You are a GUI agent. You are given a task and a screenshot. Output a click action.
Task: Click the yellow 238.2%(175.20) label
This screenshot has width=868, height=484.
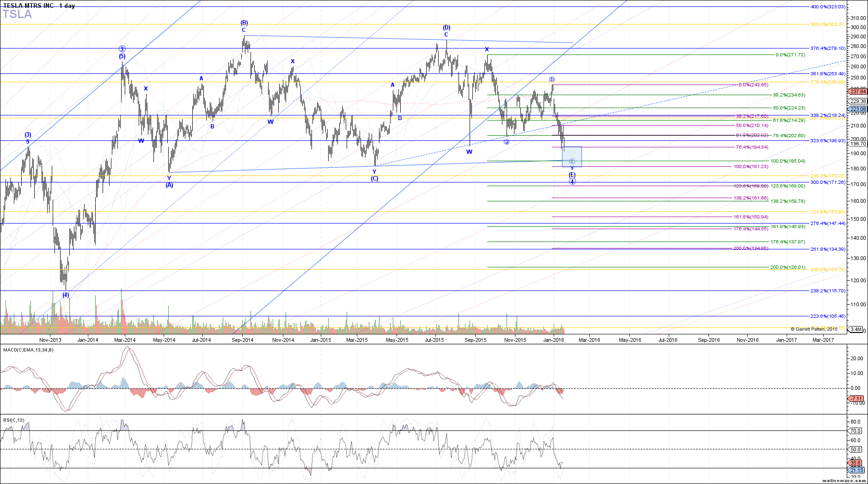click(828, 175)
